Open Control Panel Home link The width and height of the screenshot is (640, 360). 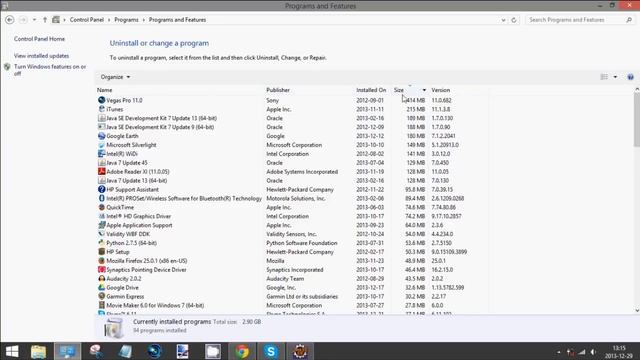39,39
